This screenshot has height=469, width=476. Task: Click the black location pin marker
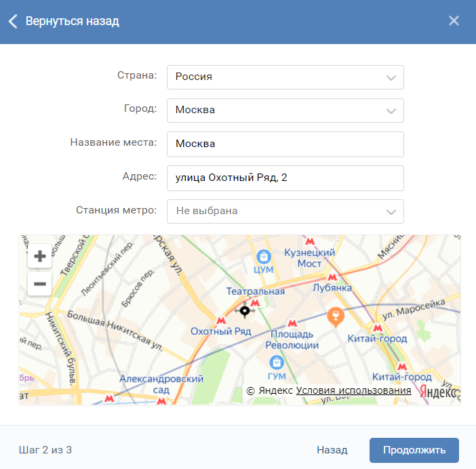click(x=245, y=311)
